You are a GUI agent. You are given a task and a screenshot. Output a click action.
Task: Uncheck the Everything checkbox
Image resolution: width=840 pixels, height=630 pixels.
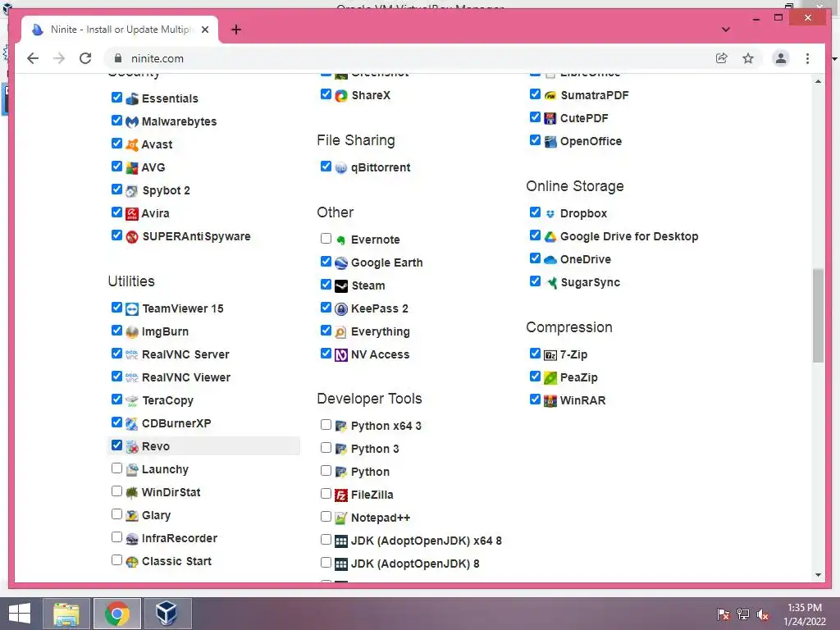326,331
